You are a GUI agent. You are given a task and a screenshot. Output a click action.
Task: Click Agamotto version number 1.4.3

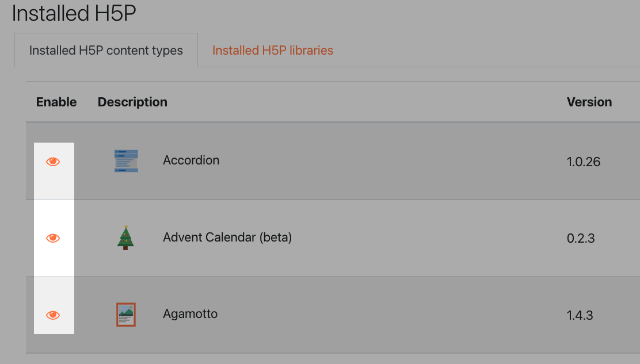580,315
